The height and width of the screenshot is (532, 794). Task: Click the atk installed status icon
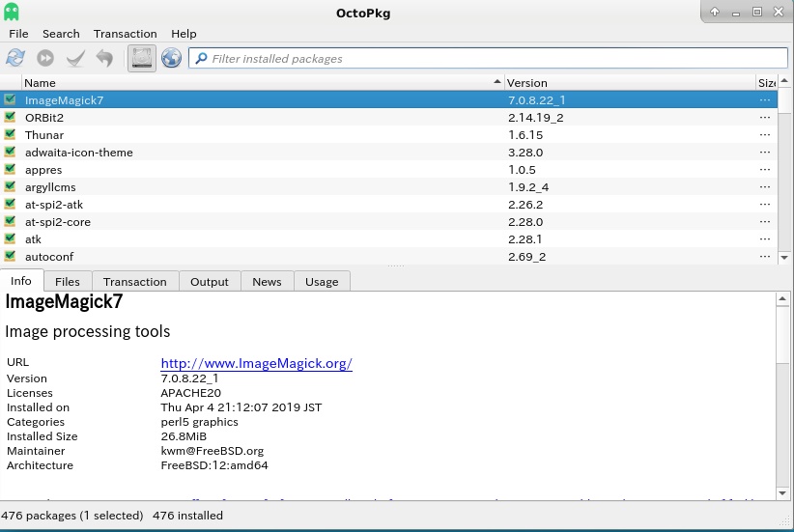click(x=10, y=238)
